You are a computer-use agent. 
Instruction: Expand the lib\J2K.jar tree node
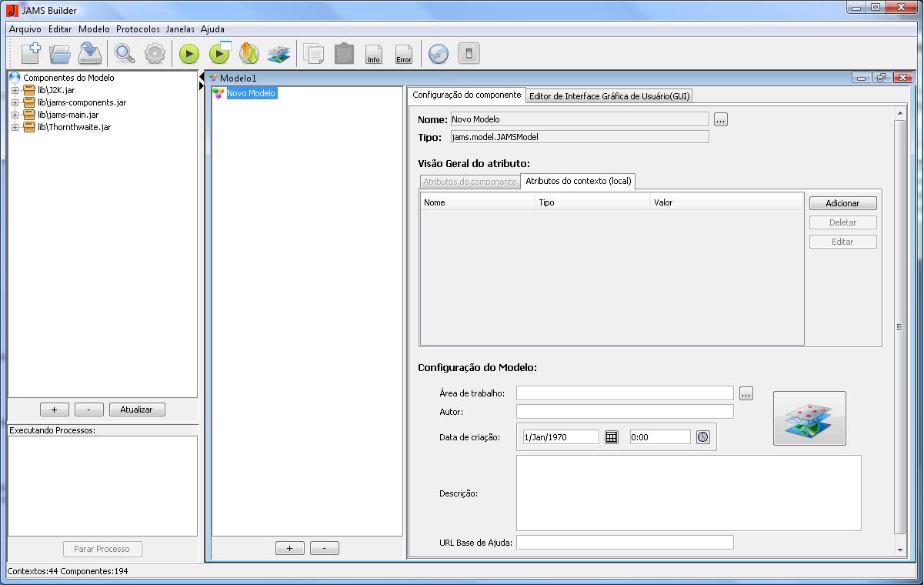coord(15,90)
